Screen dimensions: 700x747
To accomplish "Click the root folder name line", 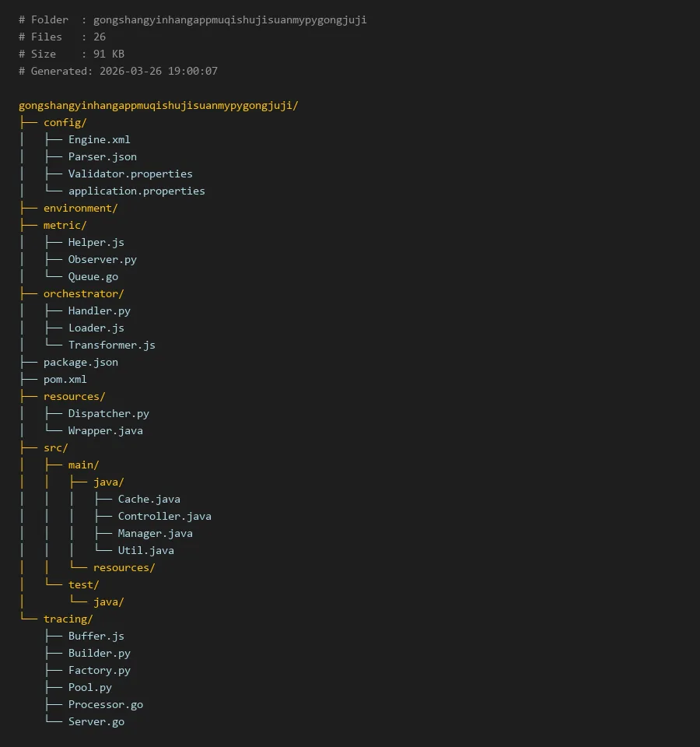I will (158, 105).
